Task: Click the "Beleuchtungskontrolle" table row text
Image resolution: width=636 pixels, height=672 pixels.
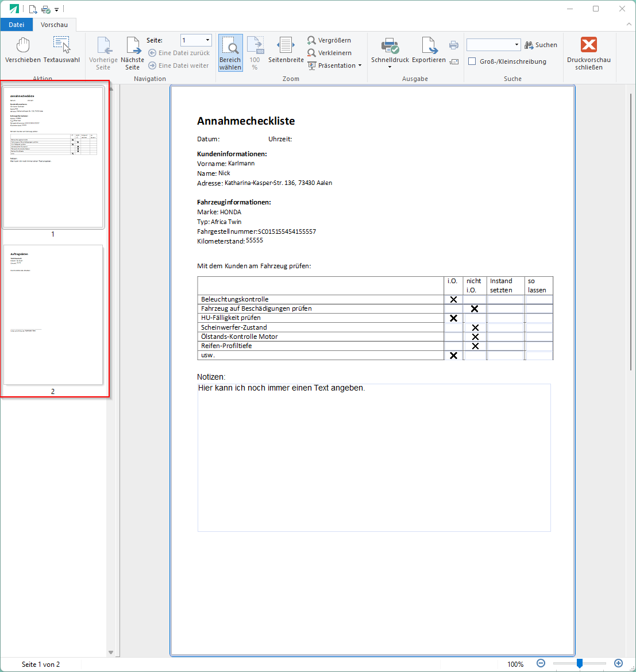Action: (x=235, y=299)
